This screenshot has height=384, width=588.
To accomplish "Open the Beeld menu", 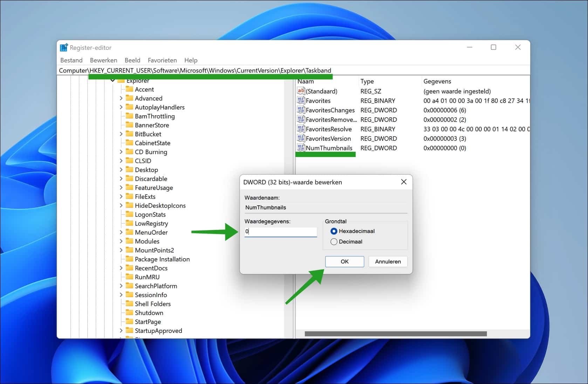I will [132, 60].
